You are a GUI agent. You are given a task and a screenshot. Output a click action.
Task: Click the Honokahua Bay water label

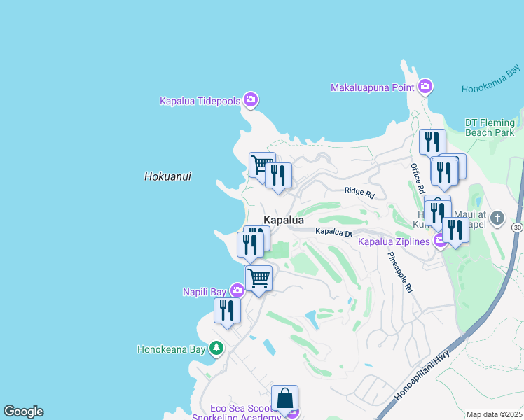point(491,79)
